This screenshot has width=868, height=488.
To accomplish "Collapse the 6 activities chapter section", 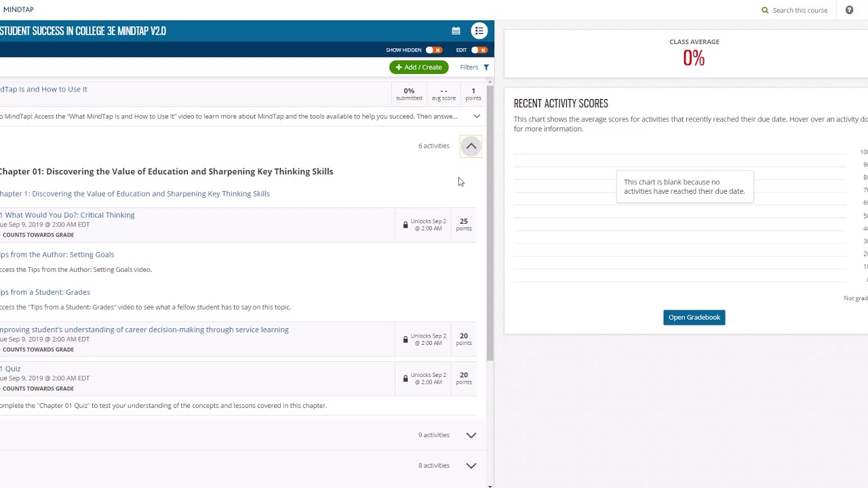I will [x=471, y=146].
